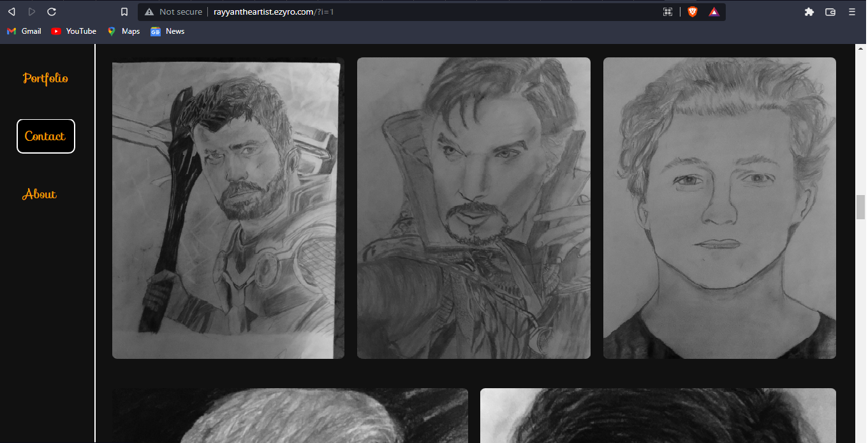Open the News bookmark

point(168,31)
